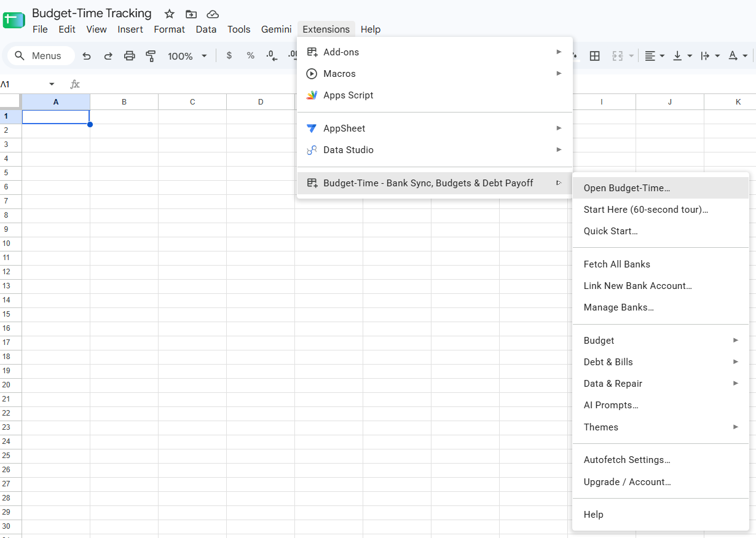Expand the Data Studio submenu arrow
This screenshot has height=538, width=756.
pos(559,150)
